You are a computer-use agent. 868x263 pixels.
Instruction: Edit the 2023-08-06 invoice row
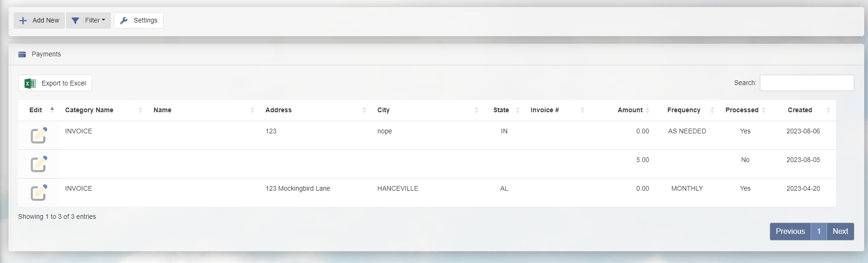[x=39, y=135]
